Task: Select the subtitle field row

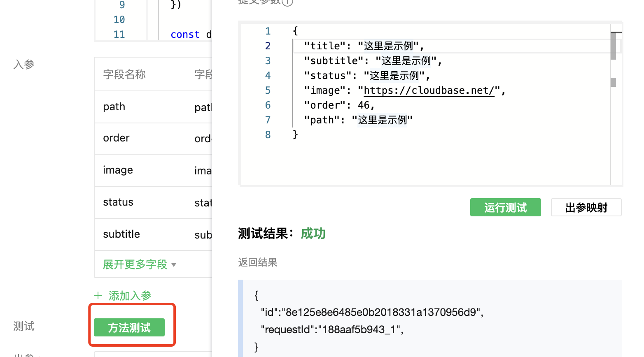Action: pos(153,234)
